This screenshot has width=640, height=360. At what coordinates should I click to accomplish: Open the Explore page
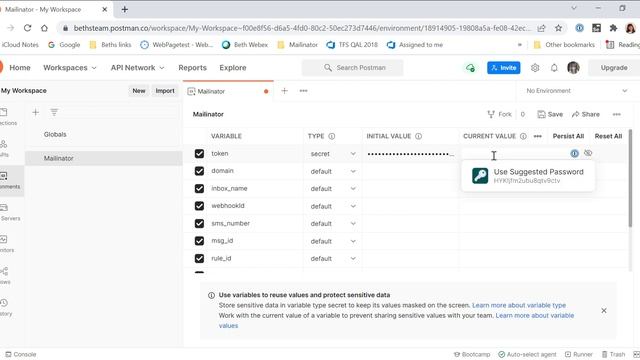coord(233,68)
